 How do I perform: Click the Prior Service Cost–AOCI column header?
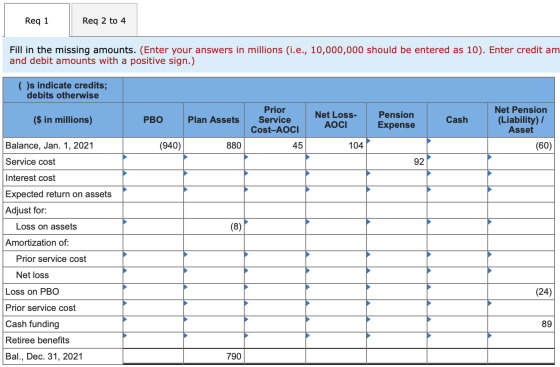click(x=275, y=120)
